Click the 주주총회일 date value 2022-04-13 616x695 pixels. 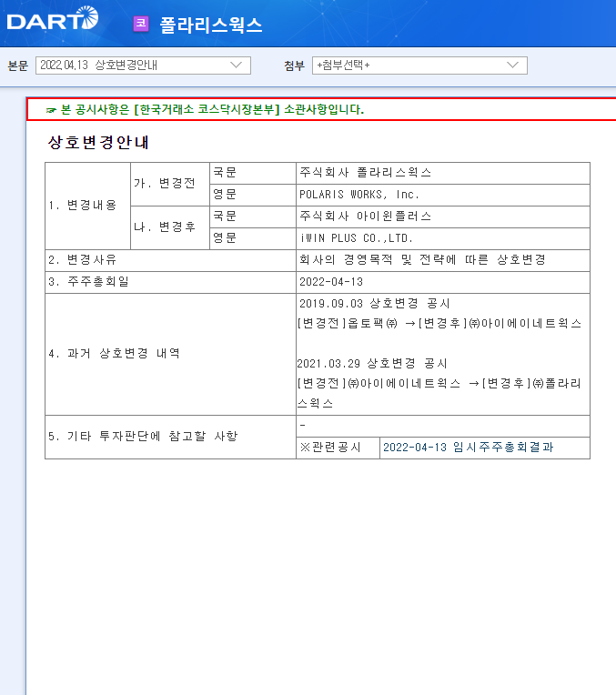click(331, 282)
